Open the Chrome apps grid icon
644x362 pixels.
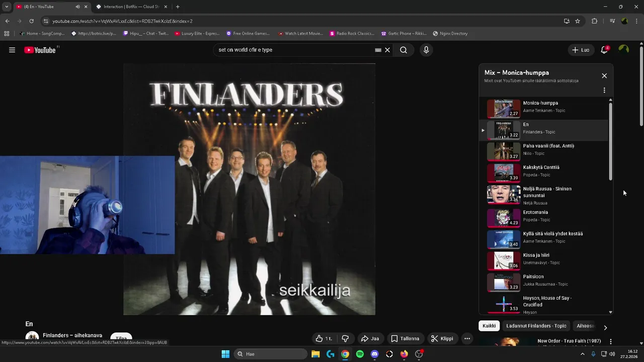click(x=7, y=34)
